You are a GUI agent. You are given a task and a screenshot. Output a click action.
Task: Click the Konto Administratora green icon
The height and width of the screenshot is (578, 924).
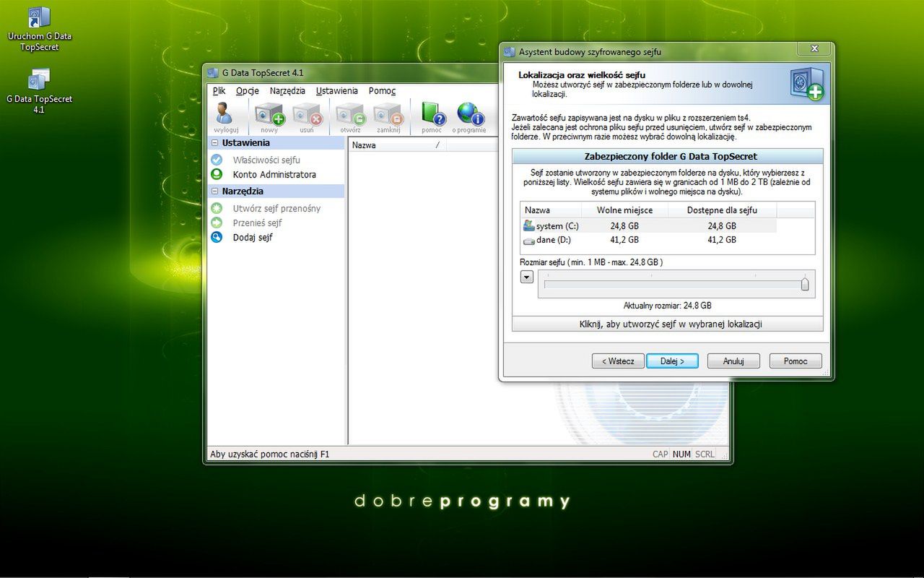pos(217,174)
